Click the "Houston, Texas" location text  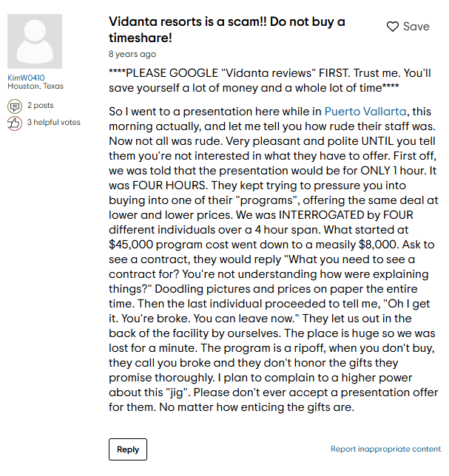[x=36, y=86]
